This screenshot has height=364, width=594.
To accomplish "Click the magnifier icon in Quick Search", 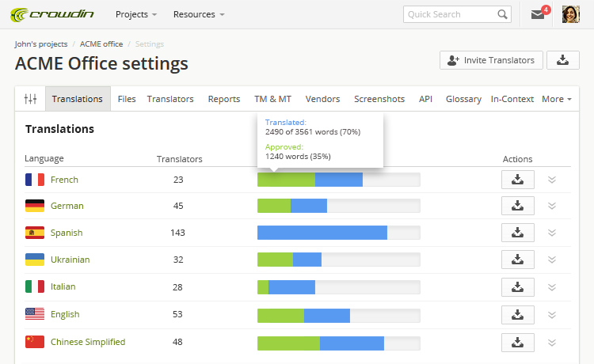I will click(x=502, y=14).
